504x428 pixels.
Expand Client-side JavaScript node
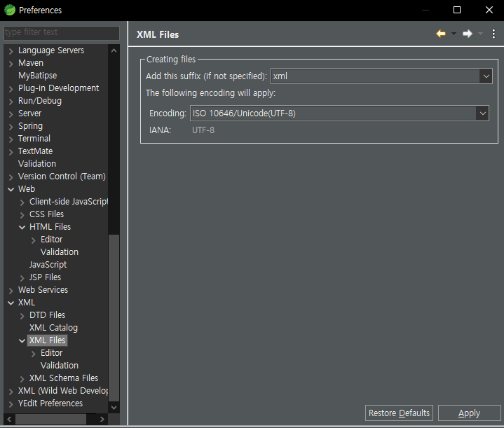tap(22, 202)
